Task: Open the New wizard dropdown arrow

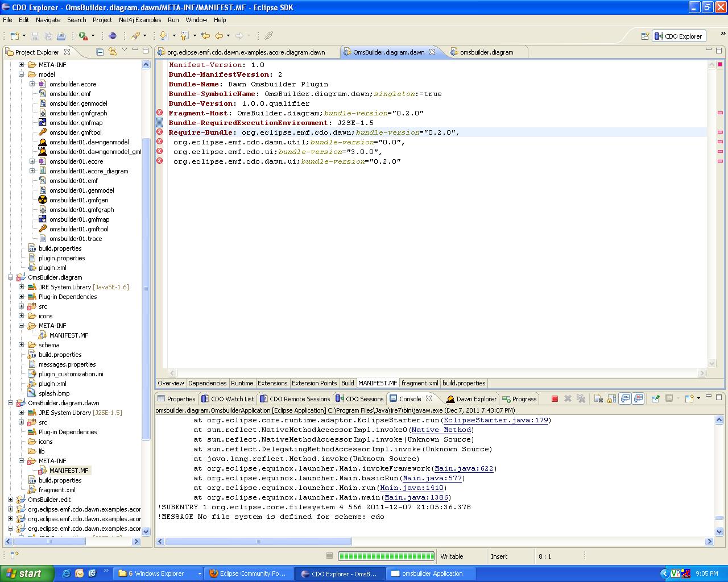Action: [23, 36]
